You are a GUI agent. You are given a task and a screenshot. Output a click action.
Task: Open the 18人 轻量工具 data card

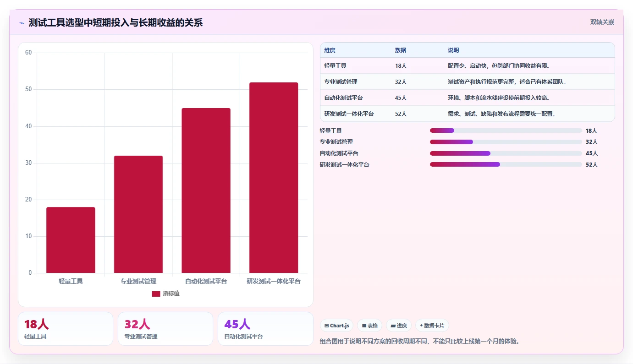coord(66,329)
